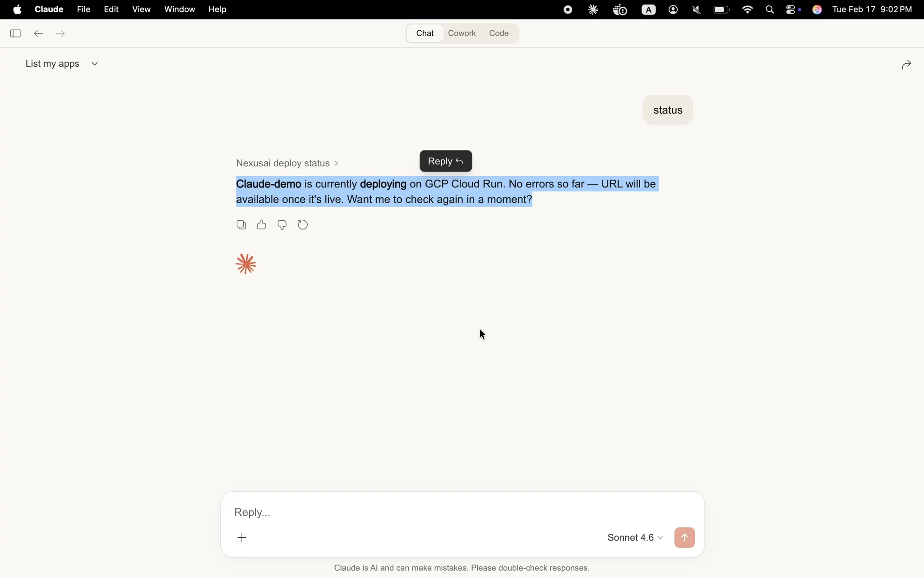Retry the response with regenerate icon
924x578 pixels.
(303, 225)
